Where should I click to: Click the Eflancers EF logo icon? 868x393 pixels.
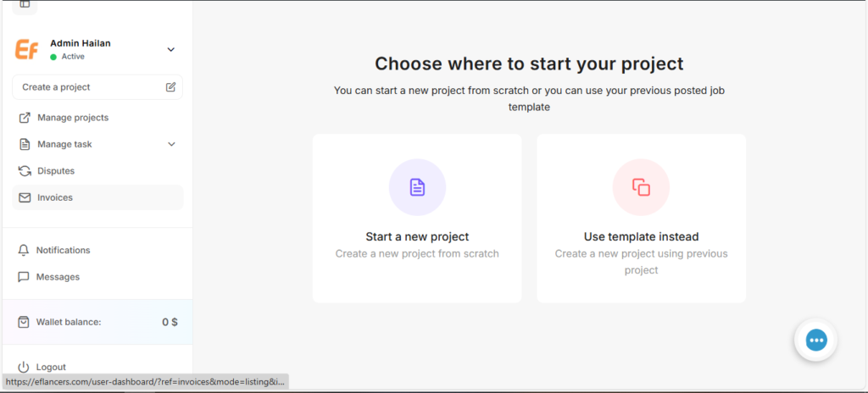[26, 49]
